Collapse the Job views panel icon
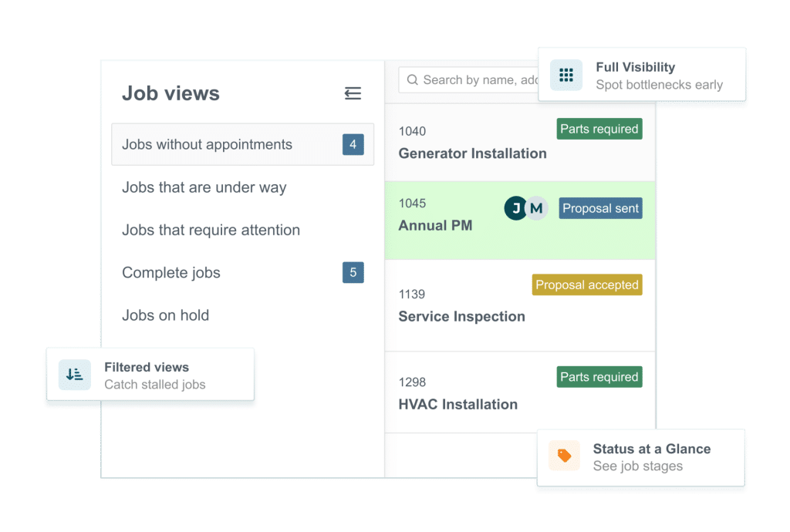 (x=353, y=93)
